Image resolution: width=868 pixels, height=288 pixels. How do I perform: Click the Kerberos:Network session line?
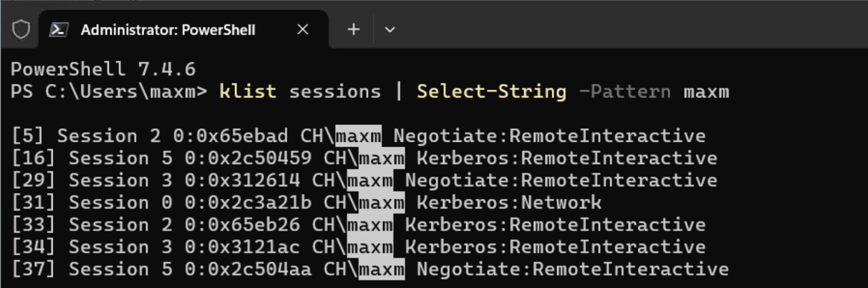click(306, 203)
